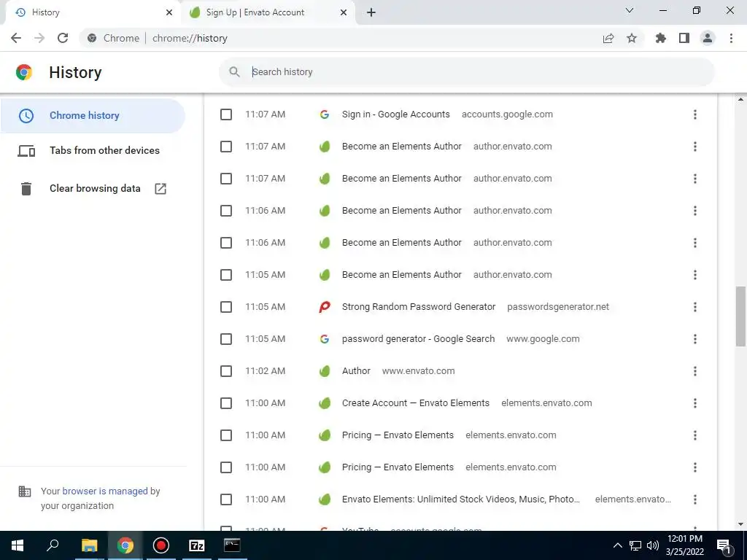This screenshot has width=747, height=560.
Task: Click the scrollbar down arrow
Action: (740, 525)
